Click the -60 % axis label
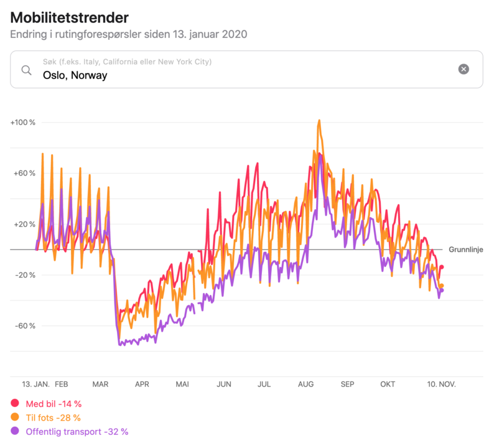 click(x=26, y=326)
